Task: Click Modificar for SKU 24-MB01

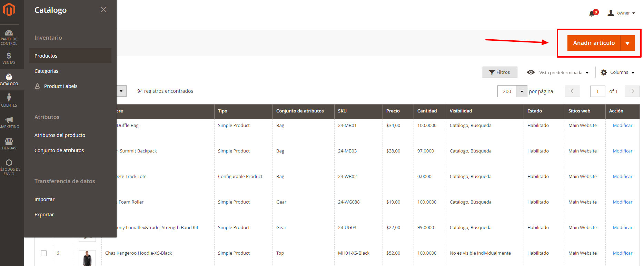Action: (623, 125)
